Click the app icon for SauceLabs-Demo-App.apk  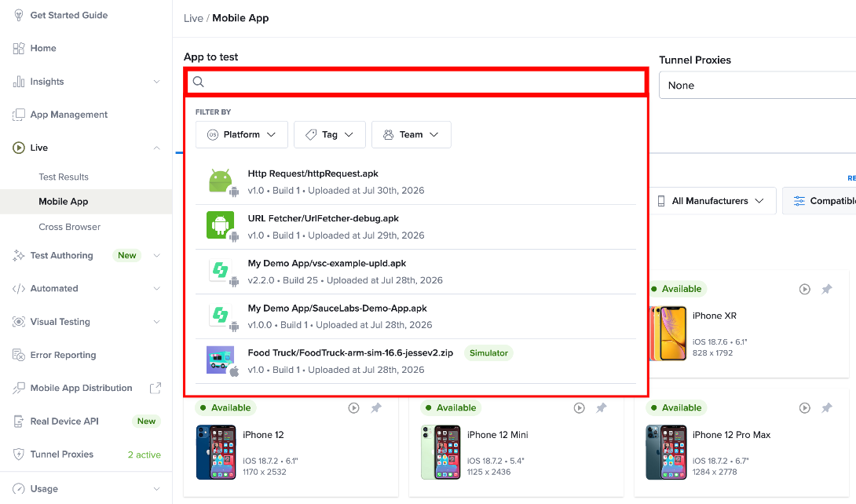pyautogui.click(x=221, y=316)
